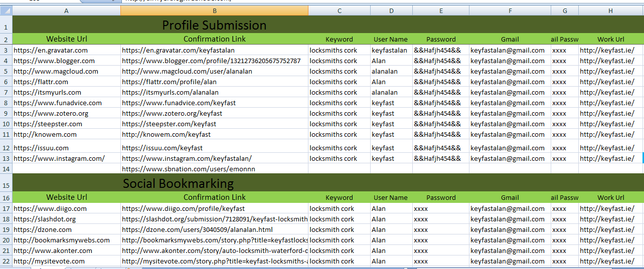Click the Password header in row 16
This screenshot has width=644, height=269.
click(x=441, y=197)
